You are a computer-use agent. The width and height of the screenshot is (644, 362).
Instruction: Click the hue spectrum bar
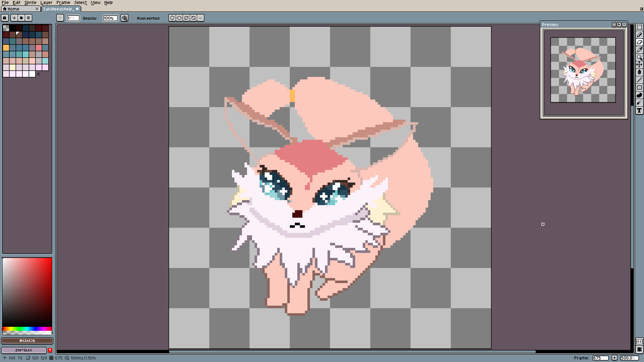tap(27, 329)
